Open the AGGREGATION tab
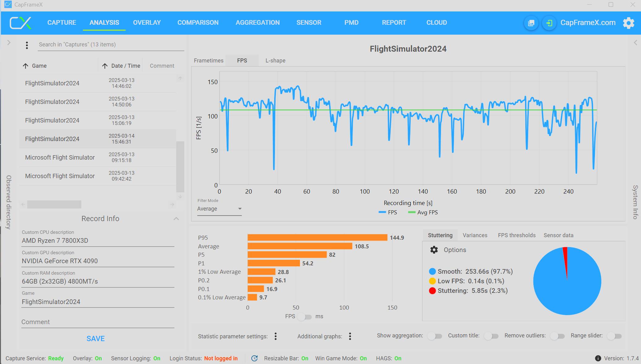The width and height of the screenshot is (641, 364). point(258,23)
